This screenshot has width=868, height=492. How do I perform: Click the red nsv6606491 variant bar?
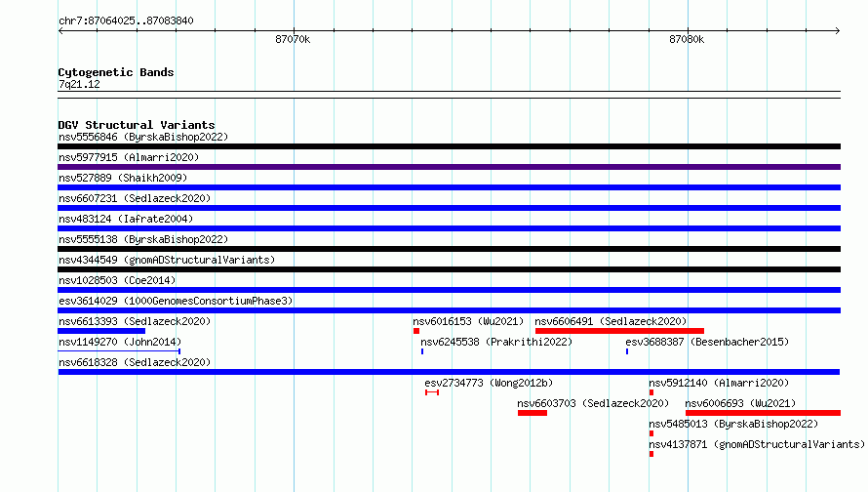tap(619, 331)
